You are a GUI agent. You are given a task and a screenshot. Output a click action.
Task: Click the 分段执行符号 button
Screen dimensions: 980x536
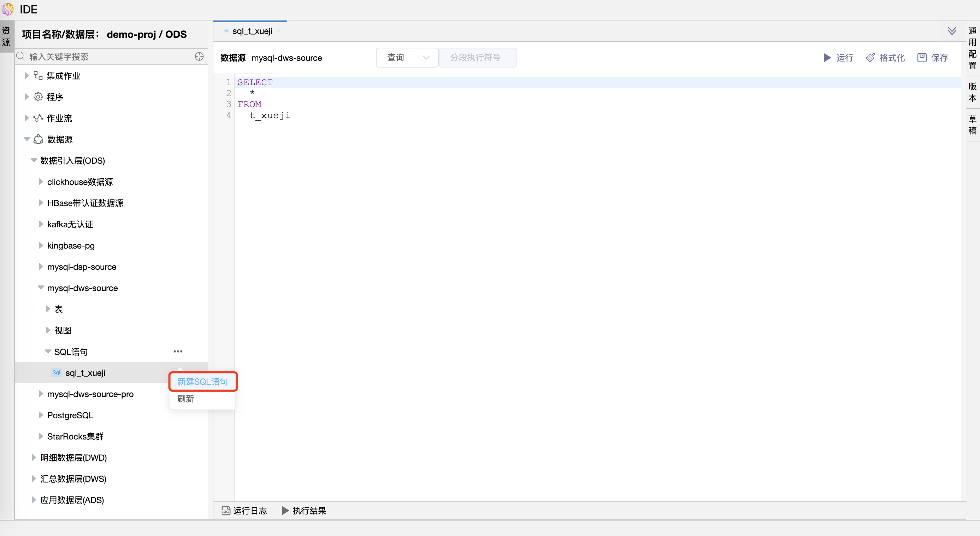(478, 58)
